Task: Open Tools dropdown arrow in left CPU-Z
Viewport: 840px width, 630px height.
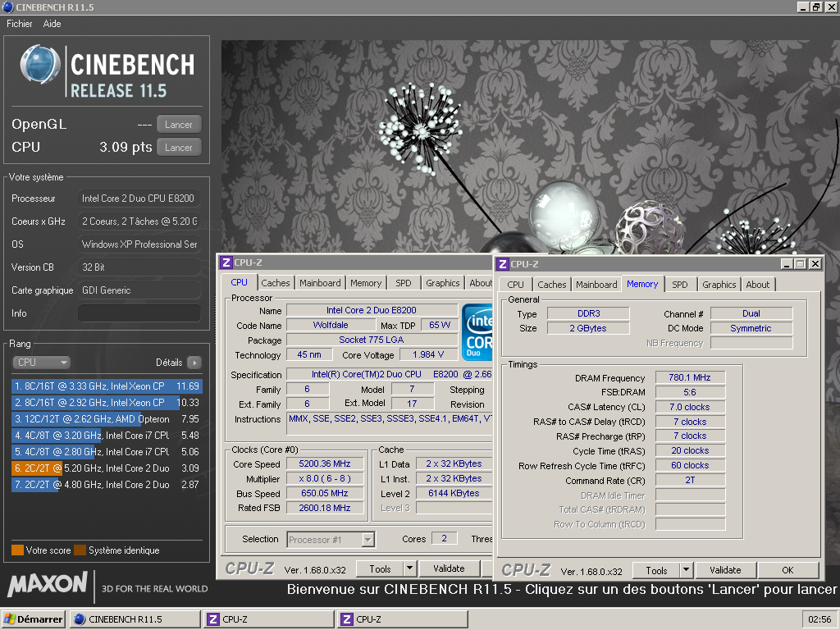Action: 409,569
